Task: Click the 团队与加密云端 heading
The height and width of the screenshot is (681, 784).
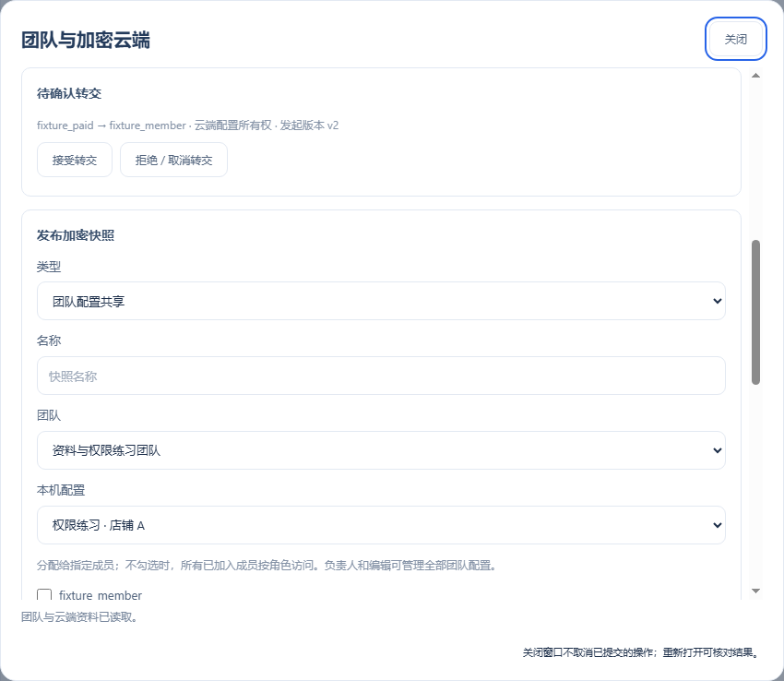Action: coord(86,40)
